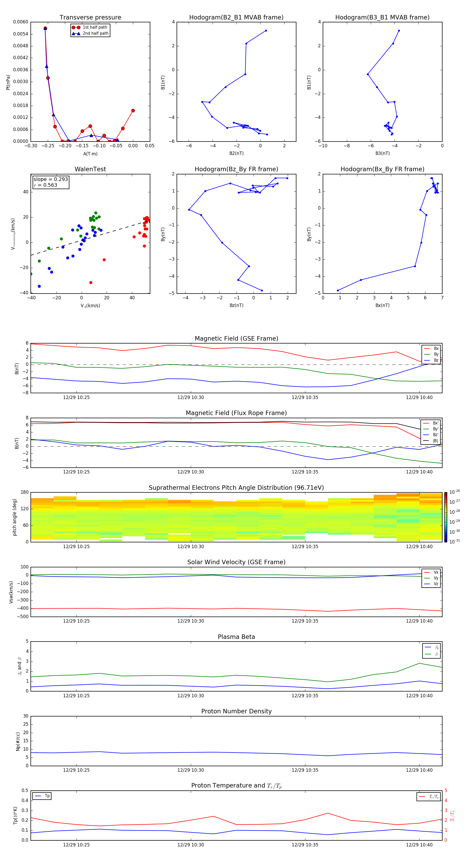Click '12/29 10:40' tick in Proton Temperature plot
Screen dimensions: 473x868
[x=419, y=845]
